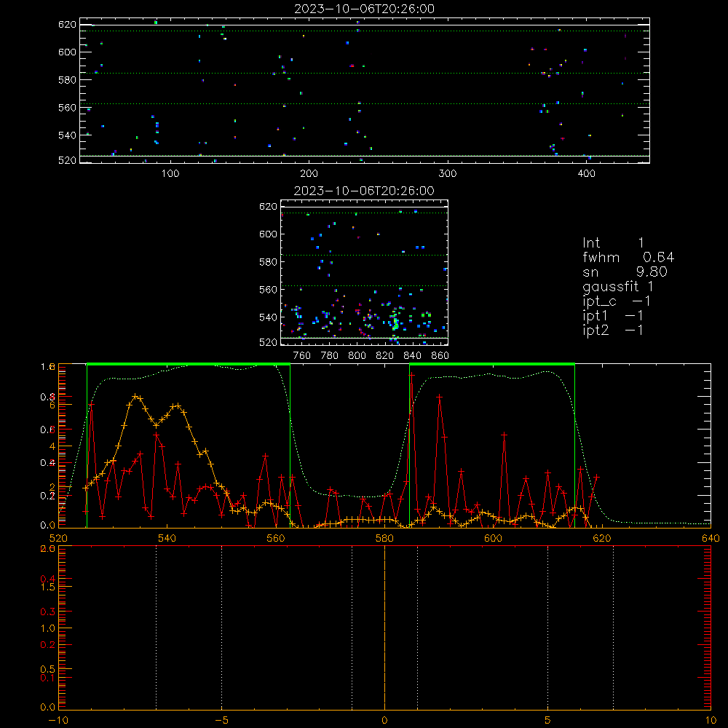Click the timestamp title above the small middle plot
Viewport: 728px width, 728px height.
(364, 191)
